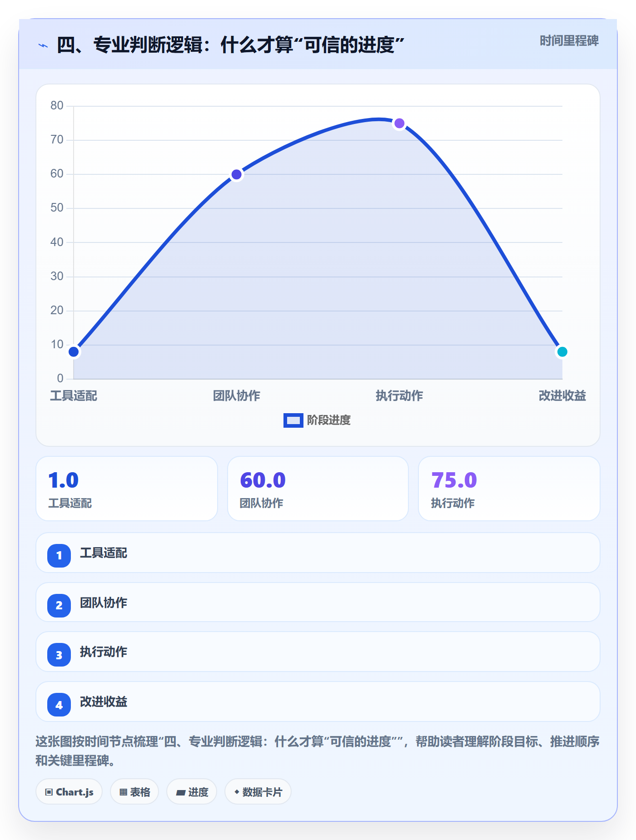The width and height of the screenshot is (636, 840).
Task: Select the 执行动作 list row text
Action: tap(104, 652)
